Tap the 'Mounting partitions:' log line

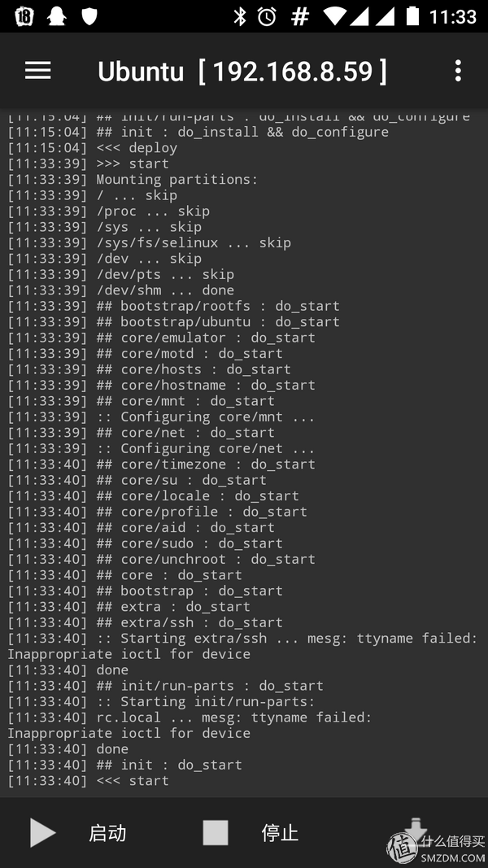[x=133, y=179]
